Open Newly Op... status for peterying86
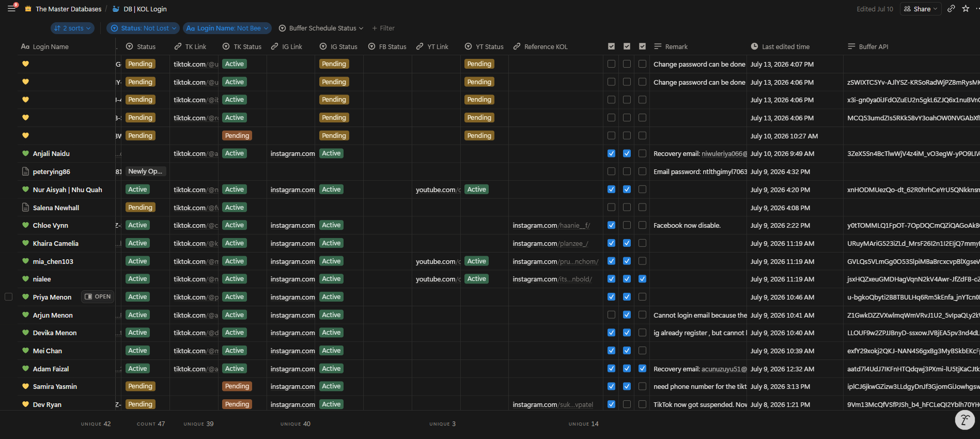This screenshot has height=439, width=980. [x=145, y=171]
